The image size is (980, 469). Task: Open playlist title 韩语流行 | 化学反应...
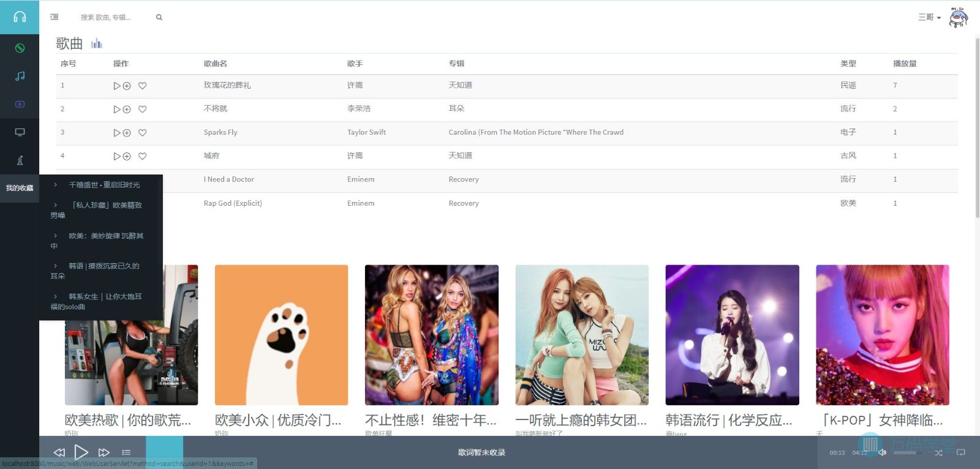[x=729, y=420]
